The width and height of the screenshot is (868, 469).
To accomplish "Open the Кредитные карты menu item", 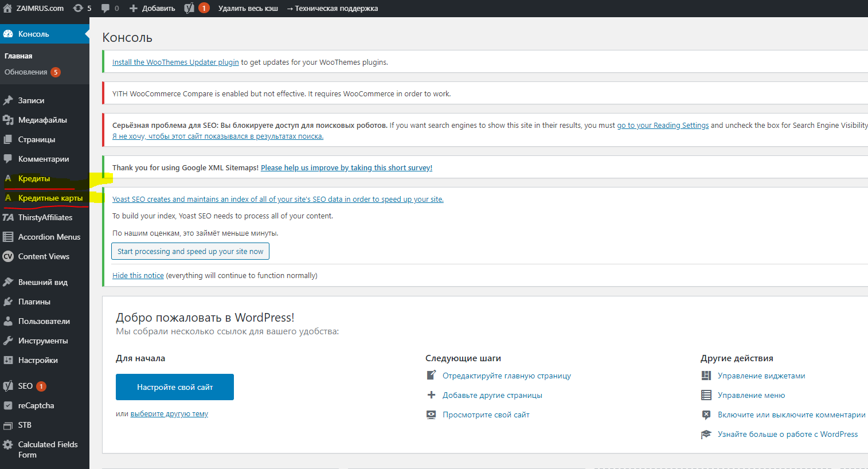I will (50, 198).
